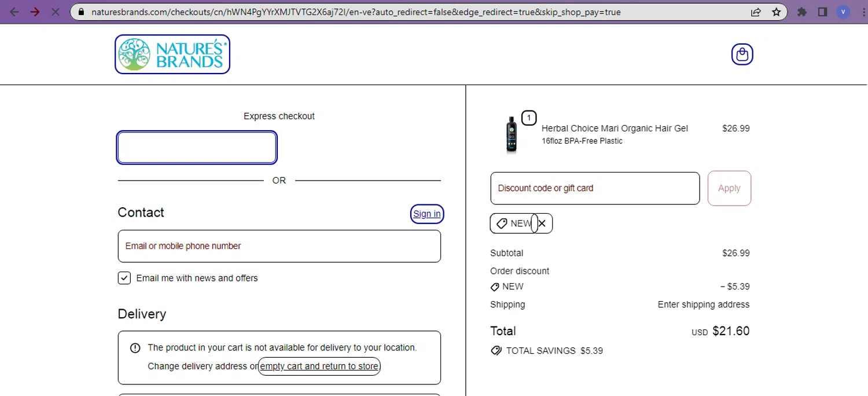Click the Express checkout payment button
Image resolution: width=868 pixels, height=396 pixels.
197,148
